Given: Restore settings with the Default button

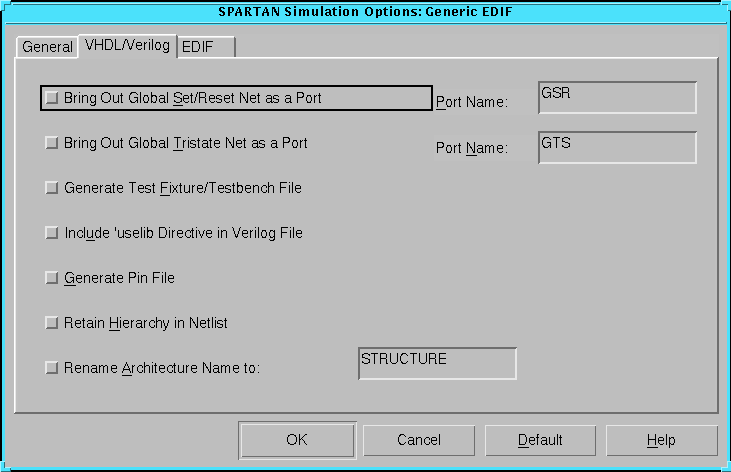Looking at the screenshot, I should [540, 440].
